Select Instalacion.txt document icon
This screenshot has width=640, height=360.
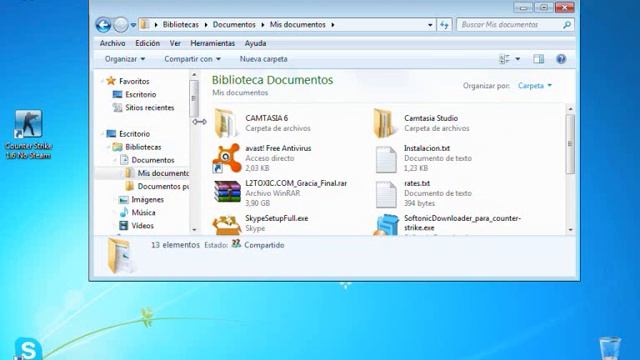[x=386, y=159]
